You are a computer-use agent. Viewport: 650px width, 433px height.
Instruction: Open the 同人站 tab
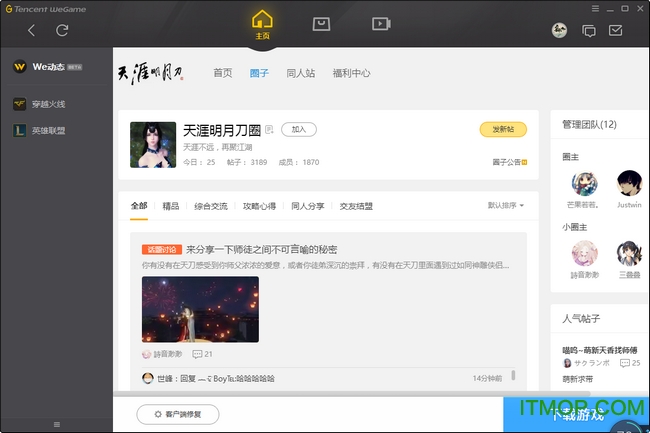[301, 73]
